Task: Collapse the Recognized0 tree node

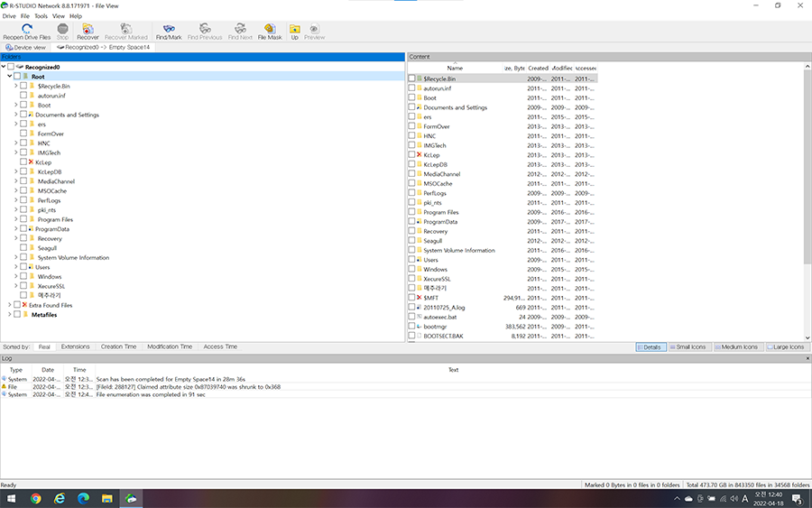Action: click(x=4, y=67)
